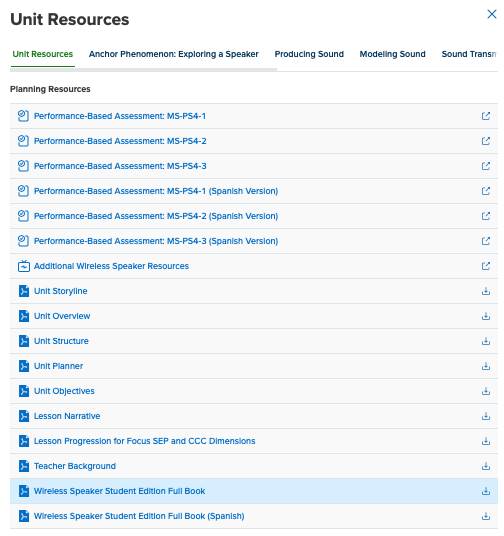Open the Unit Storyline link

tap(61, 291)
